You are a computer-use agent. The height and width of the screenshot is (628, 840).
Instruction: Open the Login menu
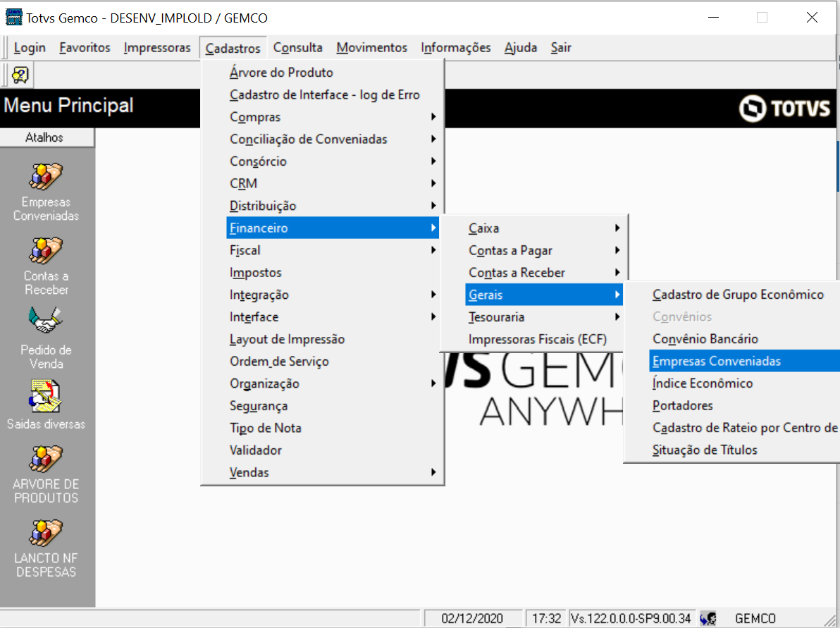(x=30, y=48)
